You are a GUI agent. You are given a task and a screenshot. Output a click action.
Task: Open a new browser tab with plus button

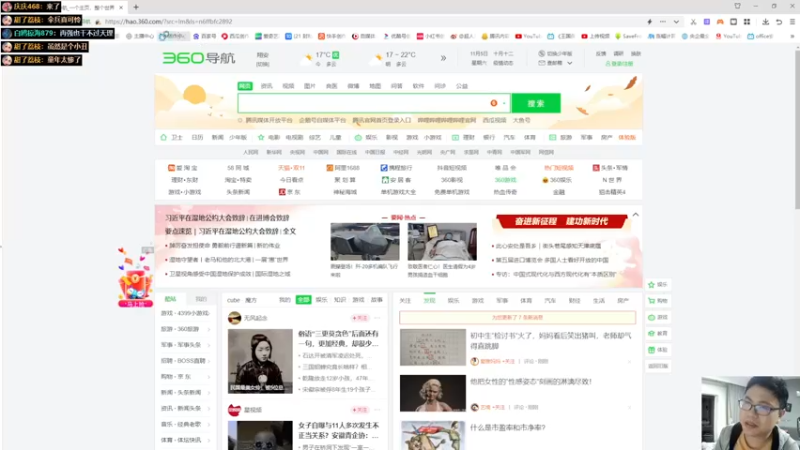136,7
